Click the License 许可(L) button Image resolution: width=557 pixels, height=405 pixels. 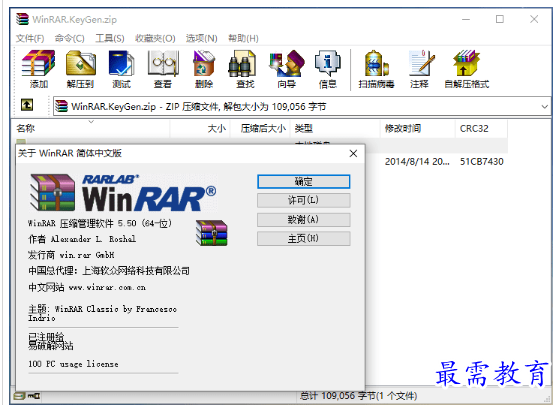pyautogui.click(x=303, y=200)
